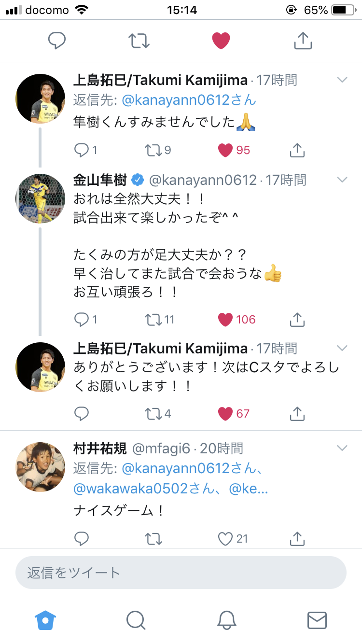Tap the '返信をツイート' reply field
The width and height of the screenshot is (362, 644).
pyautogui.click(x=181, y=573)
